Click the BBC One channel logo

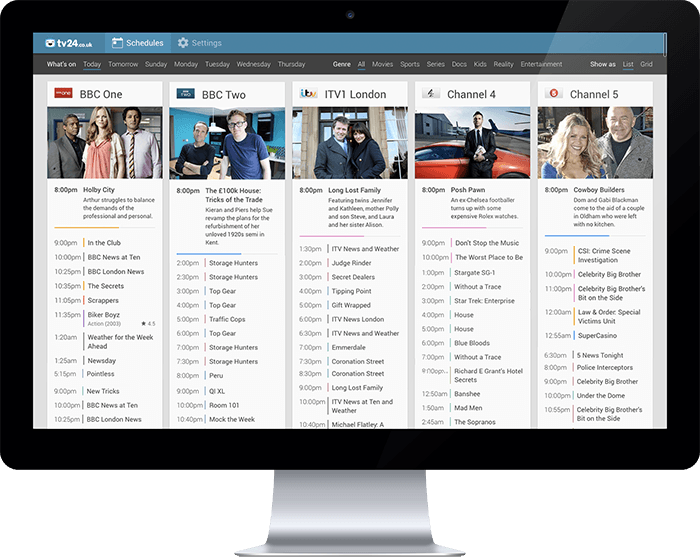63,93
